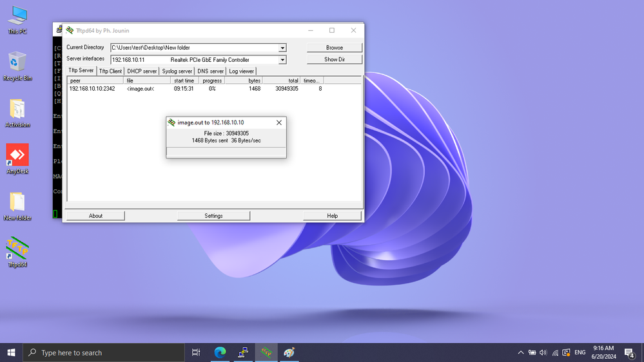Click the transfer progress bar in dialog

point(226,151)
